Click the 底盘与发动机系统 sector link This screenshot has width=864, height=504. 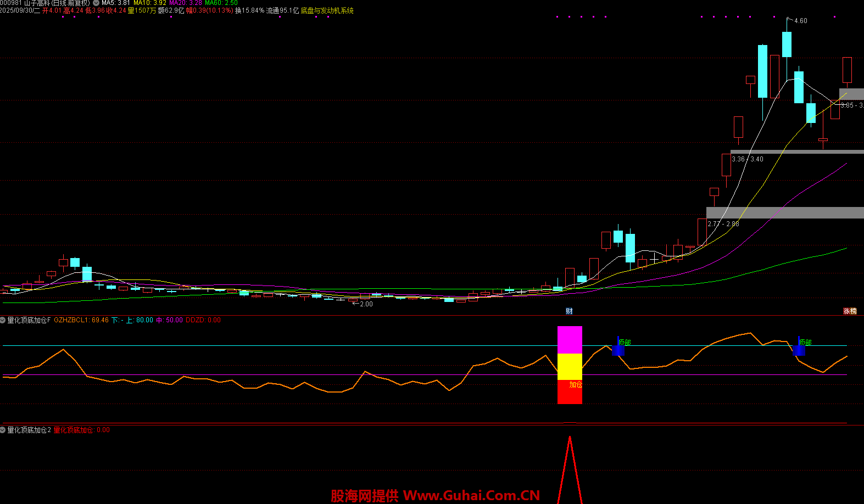(x=327, y=10)
